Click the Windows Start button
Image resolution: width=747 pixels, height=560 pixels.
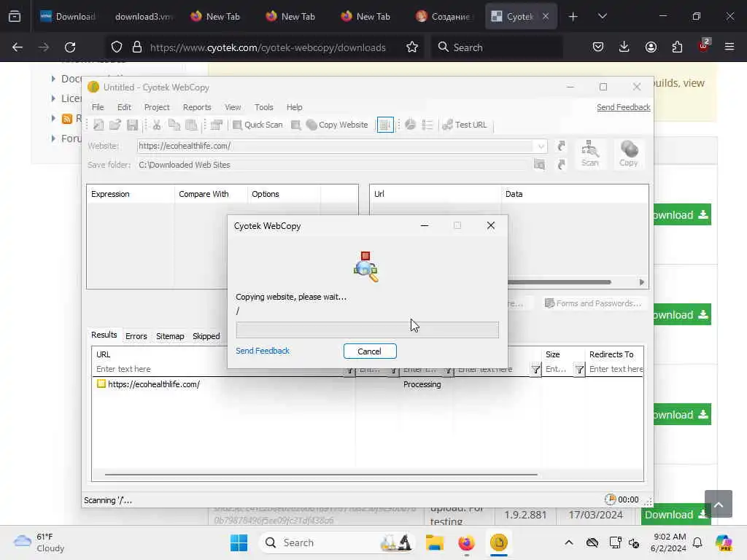(239, 542)
